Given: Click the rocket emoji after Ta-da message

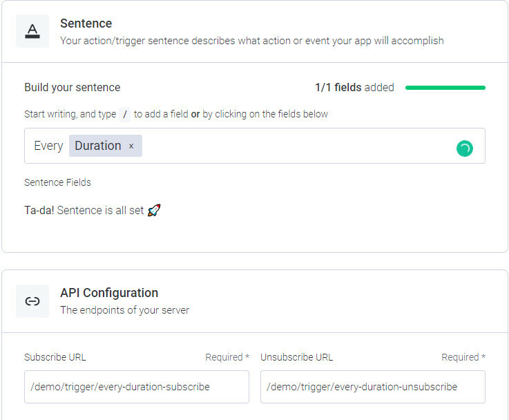Looking at the screenshot, I should pos(154,210).
